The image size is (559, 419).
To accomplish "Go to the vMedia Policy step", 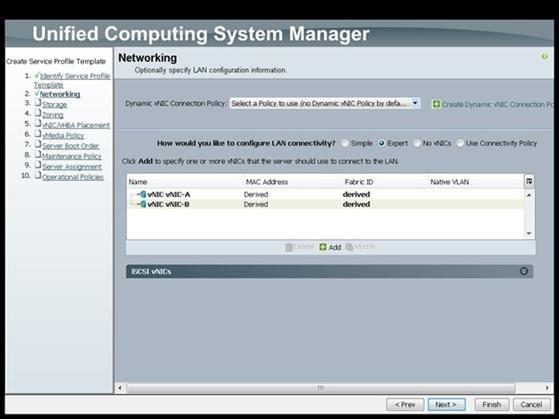I will click(63, 136).
